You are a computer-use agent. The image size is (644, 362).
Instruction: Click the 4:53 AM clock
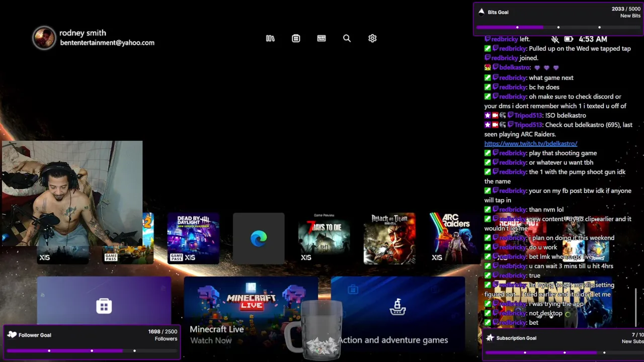point(593,39)
